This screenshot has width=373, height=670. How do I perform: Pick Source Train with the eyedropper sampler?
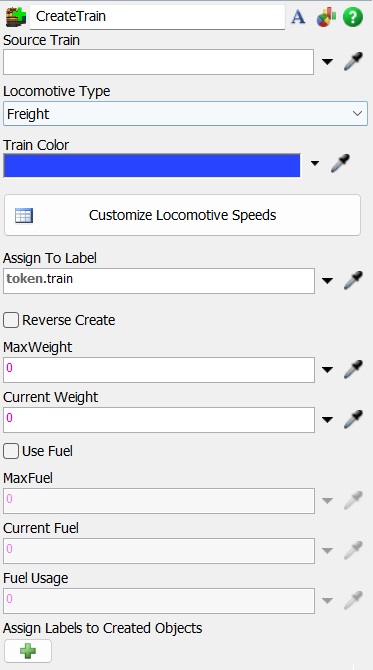tap(353, 62)
